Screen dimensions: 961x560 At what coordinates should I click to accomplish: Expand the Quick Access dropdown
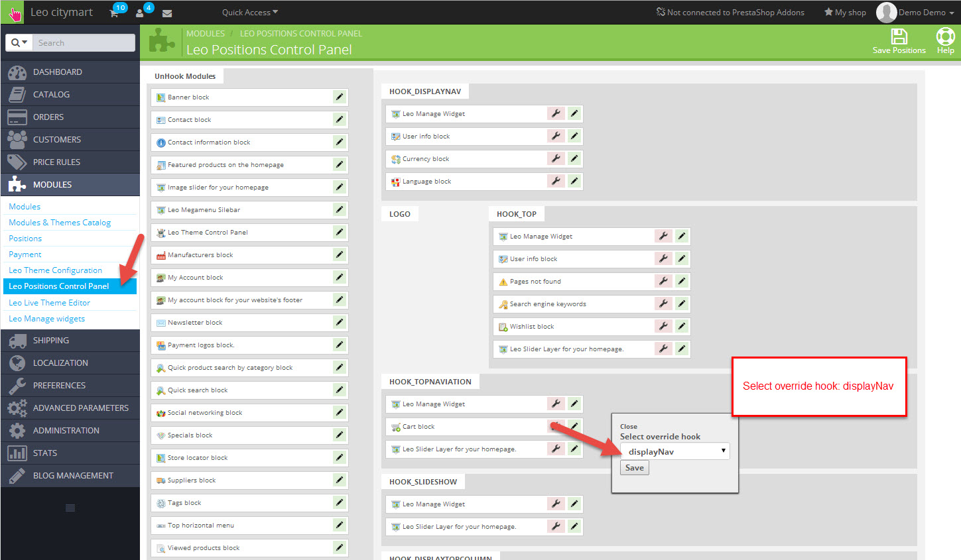pos(250,13)
